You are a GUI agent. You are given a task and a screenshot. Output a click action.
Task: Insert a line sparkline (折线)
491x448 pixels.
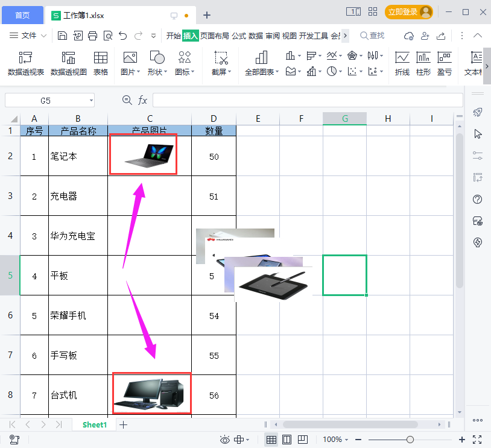point(402,63)
